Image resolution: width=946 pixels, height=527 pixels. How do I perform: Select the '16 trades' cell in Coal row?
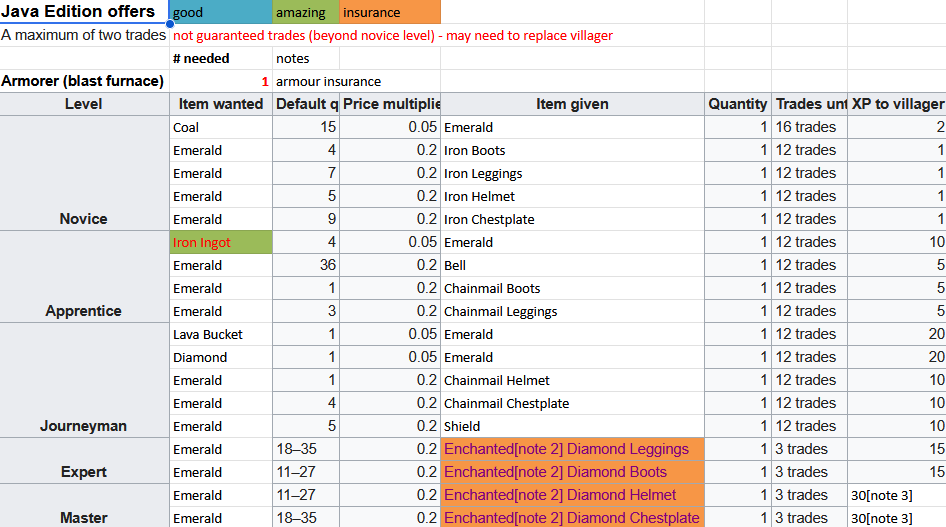[x=809, y=127]
